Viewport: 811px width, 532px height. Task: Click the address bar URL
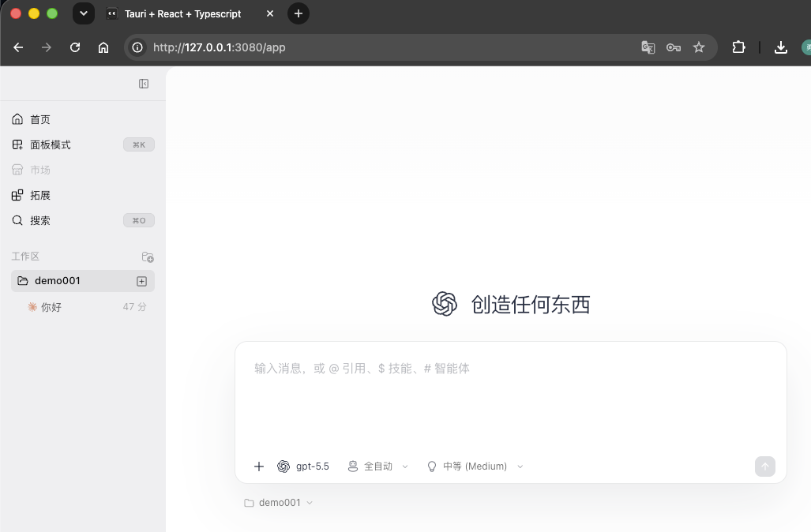[x=220, y=47]
